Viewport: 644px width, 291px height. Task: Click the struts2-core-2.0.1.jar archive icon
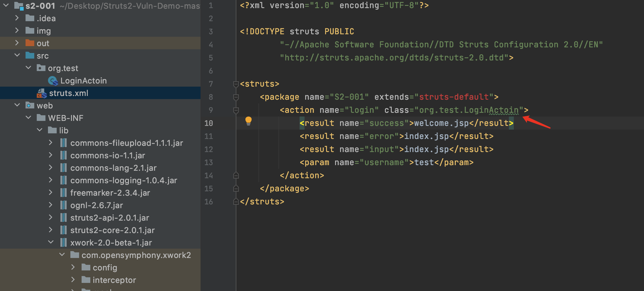point(64,230)
